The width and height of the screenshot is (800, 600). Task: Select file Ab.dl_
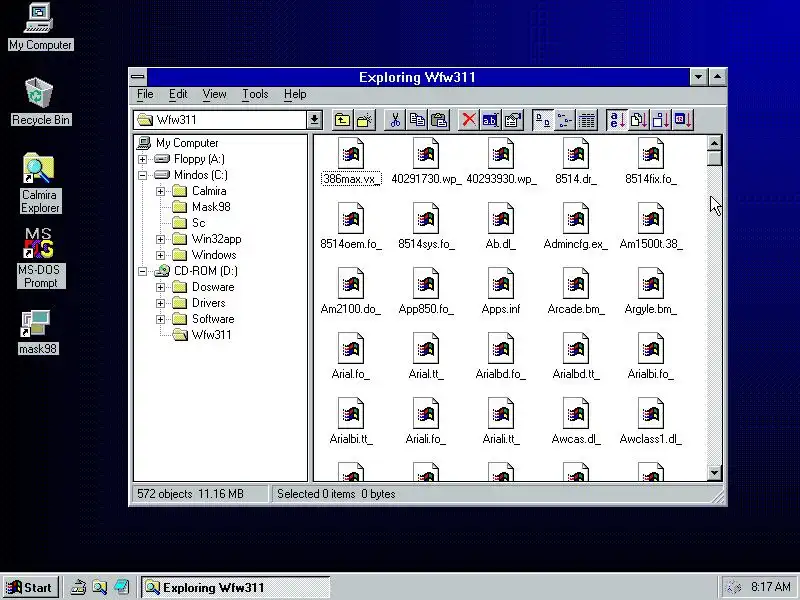pos(501,227)
